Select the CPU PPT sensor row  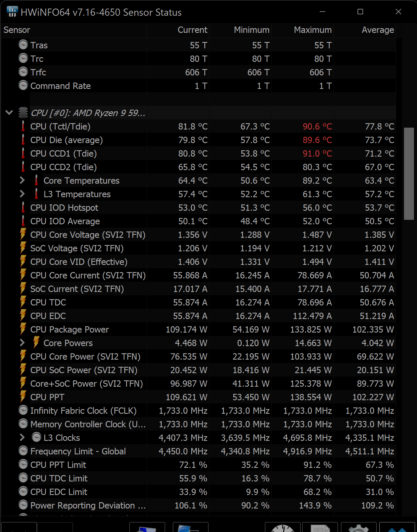click(x=83, y=397)
